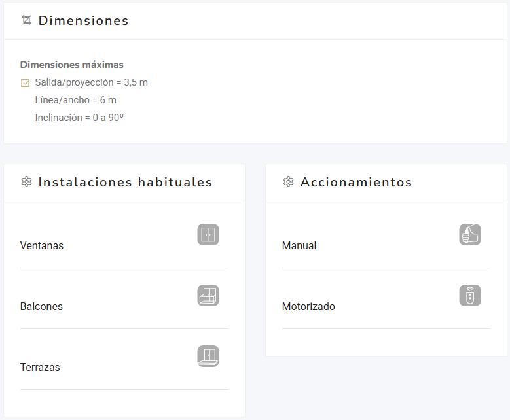Select the Terrazas list item label
This screenshot has height=420, width=510.
pyautogui.click(x=40, y=368)
